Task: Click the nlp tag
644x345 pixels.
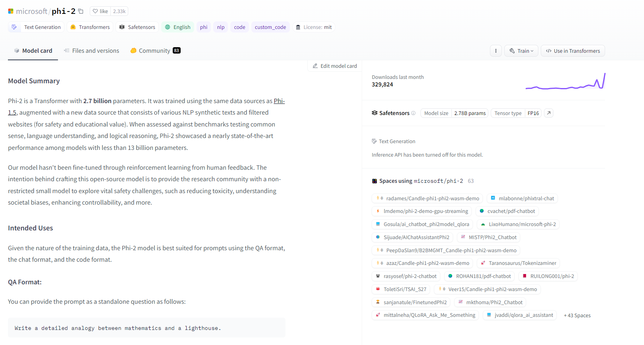Action: tap(221, 27)
